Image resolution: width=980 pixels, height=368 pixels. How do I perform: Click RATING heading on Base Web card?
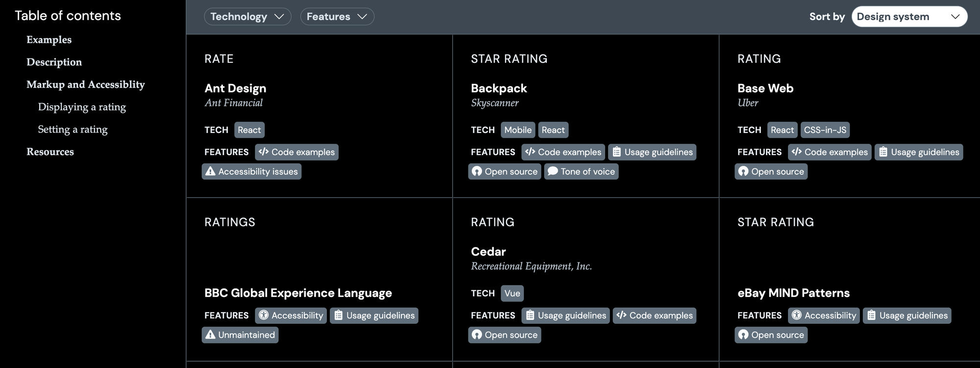tap(759, 59)
